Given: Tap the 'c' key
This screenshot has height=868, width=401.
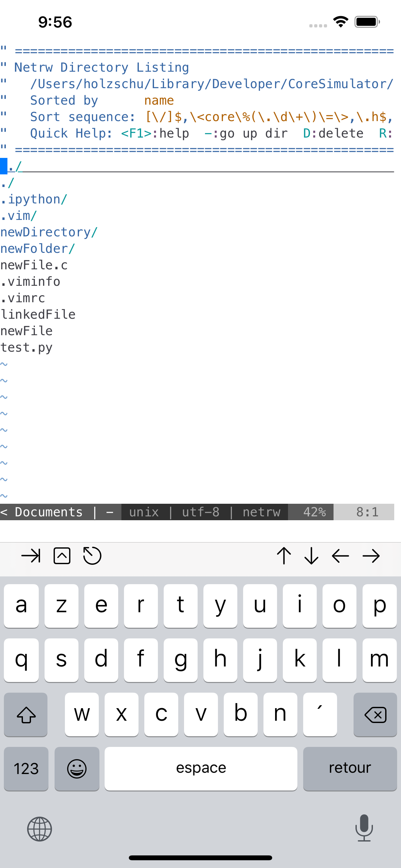Looking at the screenshot, I should pyautogui.click(x=161, y=714).
